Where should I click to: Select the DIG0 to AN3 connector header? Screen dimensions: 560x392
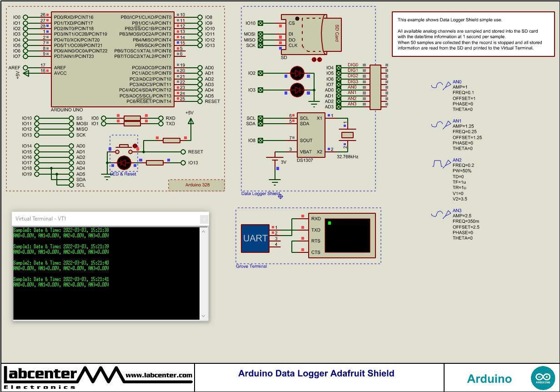(375, 88)
